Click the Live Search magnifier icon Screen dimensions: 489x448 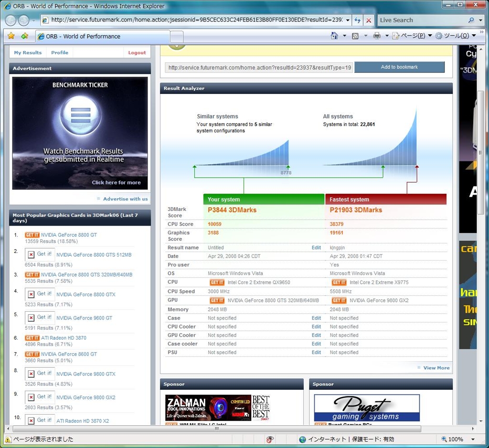click(x=471, y=20)
